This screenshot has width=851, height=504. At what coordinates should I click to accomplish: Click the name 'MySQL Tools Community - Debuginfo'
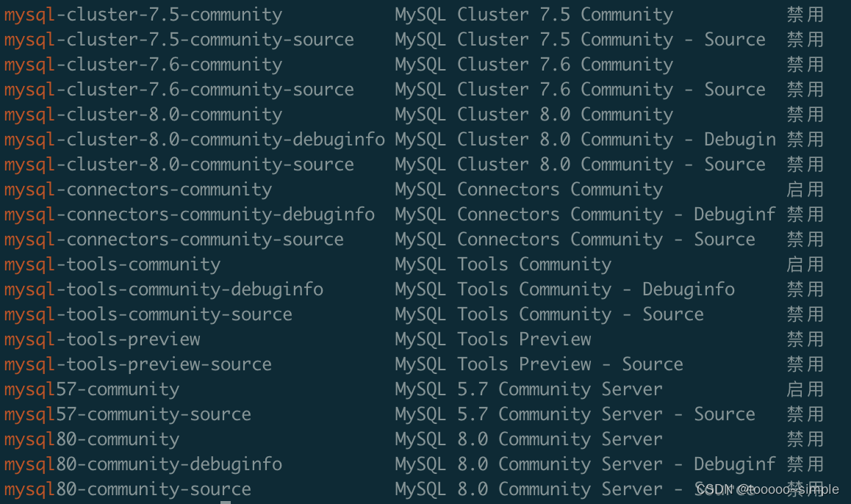[565, 289]
